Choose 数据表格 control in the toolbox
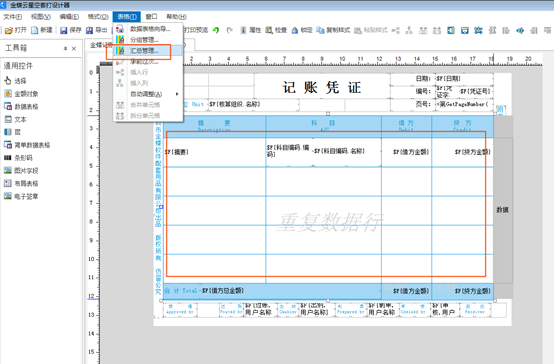This screenshot has height=364, width=554. tap(21, 106)
